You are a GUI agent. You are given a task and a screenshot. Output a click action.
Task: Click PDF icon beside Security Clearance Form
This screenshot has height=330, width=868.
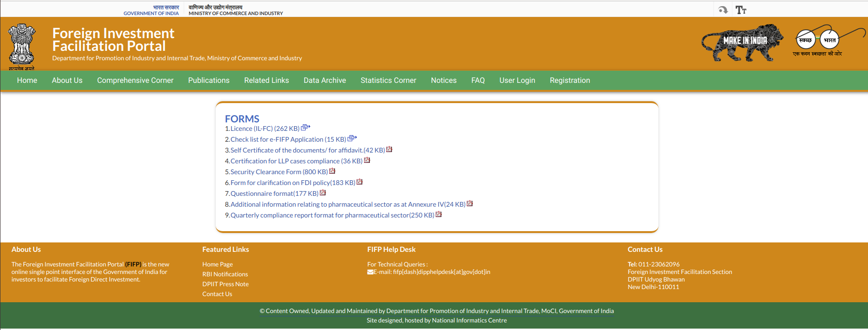pyautogui.click(x=332, y=171)
